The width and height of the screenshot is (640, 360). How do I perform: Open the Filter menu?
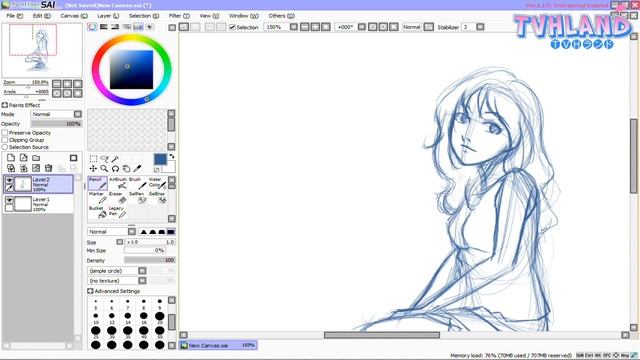point(179,16)
